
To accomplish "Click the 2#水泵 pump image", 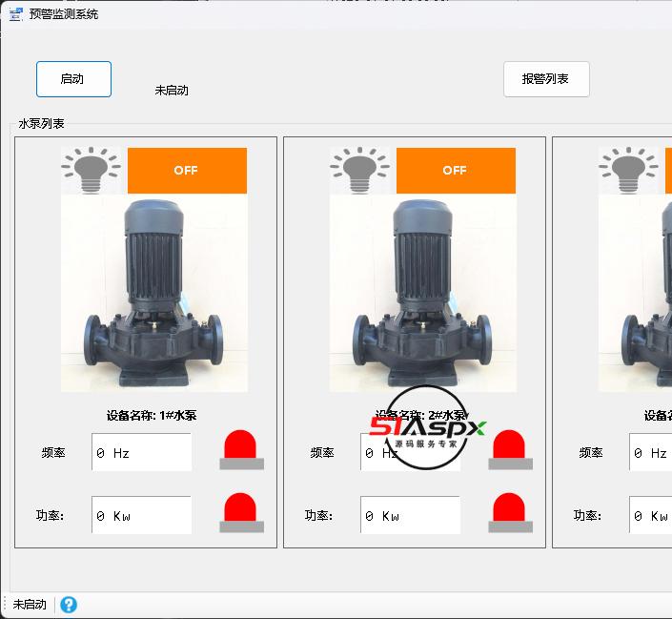I will click(x=423, y=293).
